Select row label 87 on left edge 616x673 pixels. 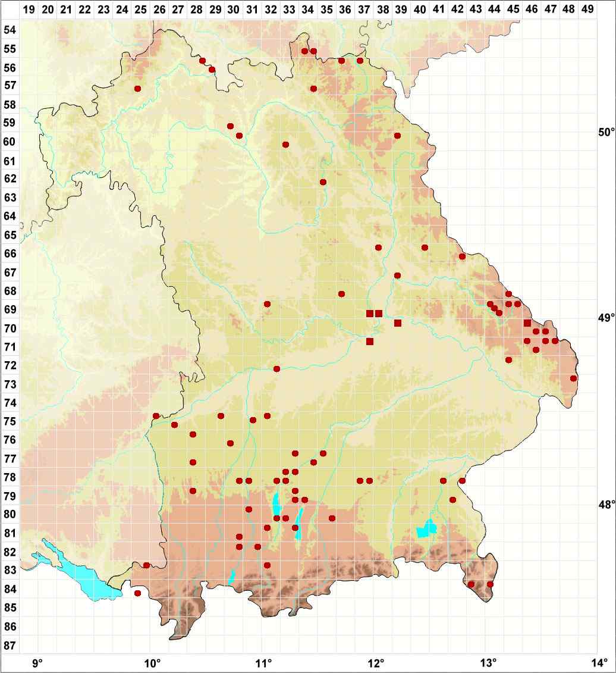point(10,646)
